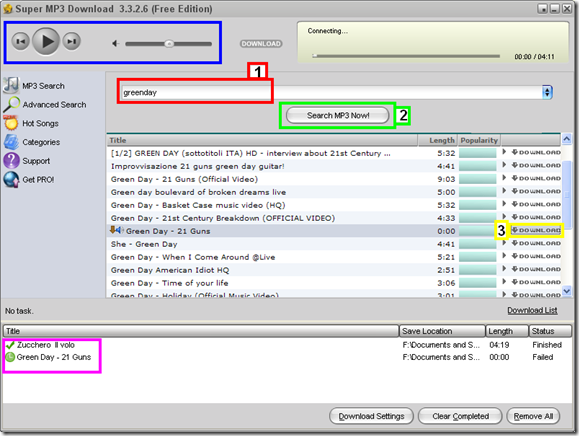The image size is (579, 436).
Task: Sort the download list by its Length column
Action: 507,331
